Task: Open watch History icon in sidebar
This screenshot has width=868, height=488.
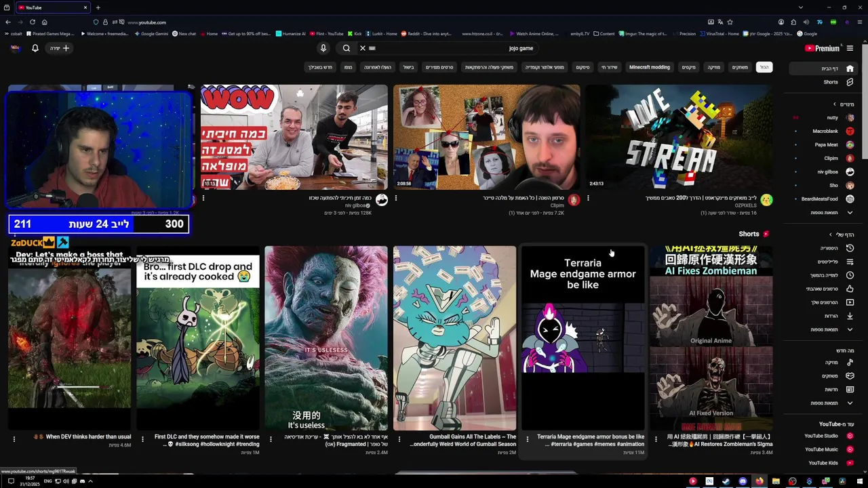Action: 850,248
